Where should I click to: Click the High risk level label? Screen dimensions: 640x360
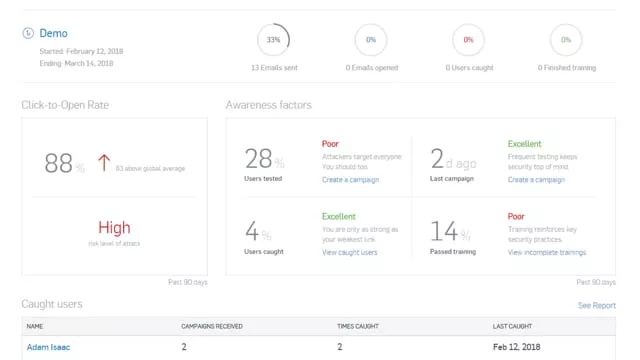[114, 227]
